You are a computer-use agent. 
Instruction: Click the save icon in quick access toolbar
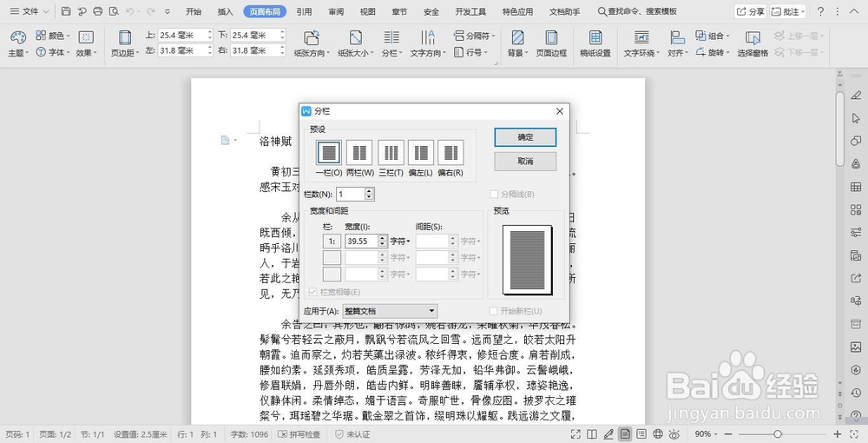66,11
